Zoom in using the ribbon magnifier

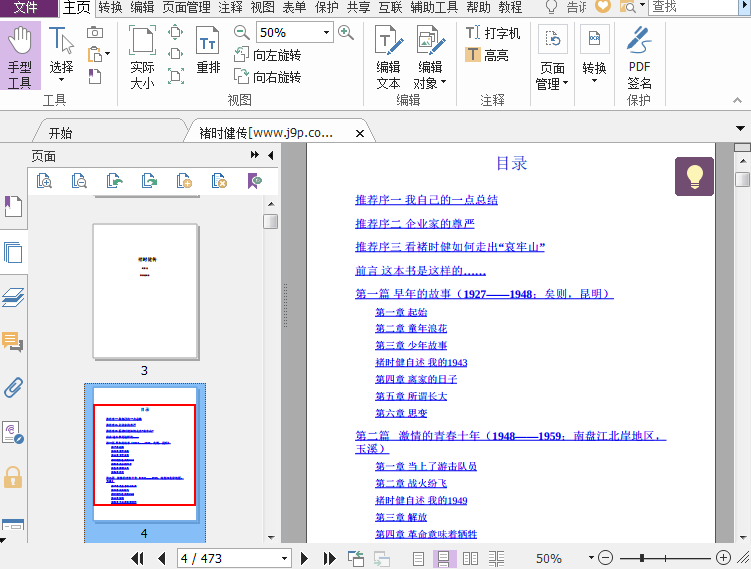[x=346, y=33]
